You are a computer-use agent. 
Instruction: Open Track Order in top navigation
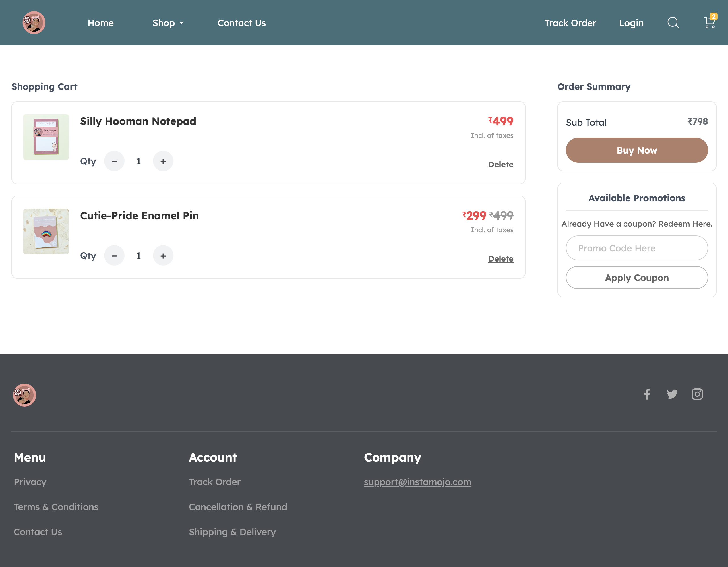pyautogui.click(x=570, y=23)
